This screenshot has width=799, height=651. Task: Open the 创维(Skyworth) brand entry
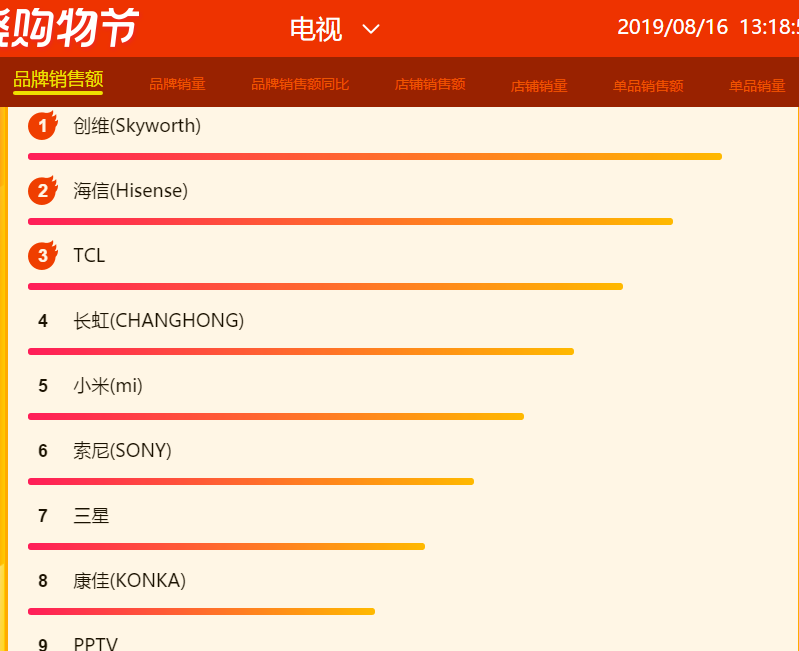137,125
